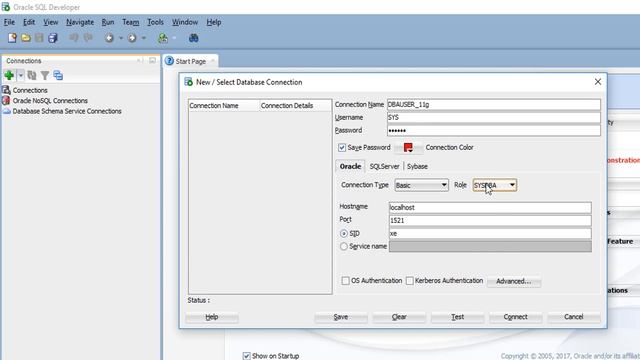Click the binoculars Find DB Object icon
Viewport: 640px width, 360px height.
(x=193, y=38)
